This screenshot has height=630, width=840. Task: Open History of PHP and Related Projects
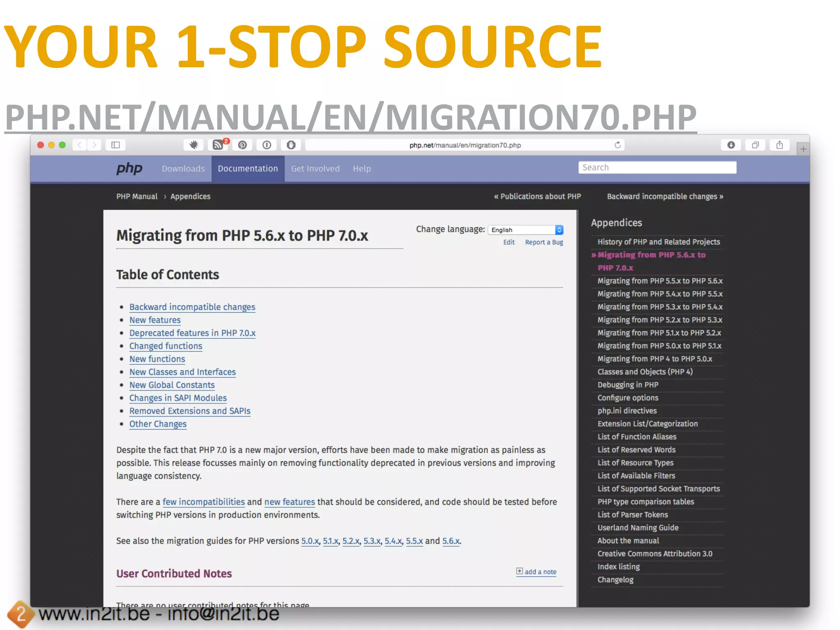pos(658,242)
